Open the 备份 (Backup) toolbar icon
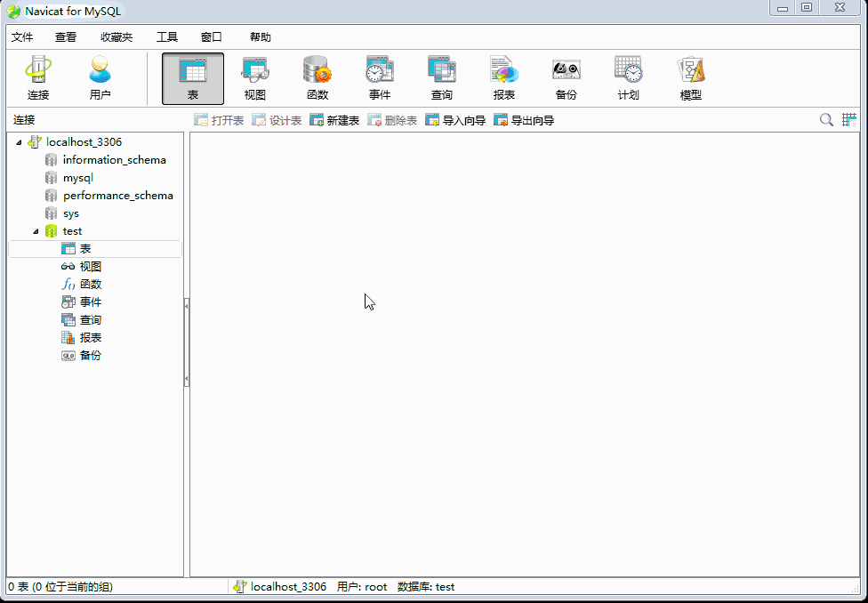This screenshot has height=603, width=868. pos(567,78)
